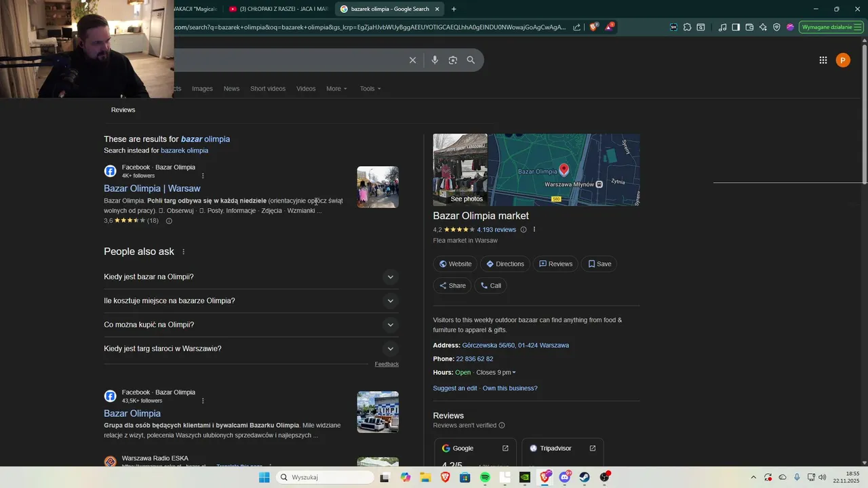Open the address Górczewska 56/60 link

(515, 346)
